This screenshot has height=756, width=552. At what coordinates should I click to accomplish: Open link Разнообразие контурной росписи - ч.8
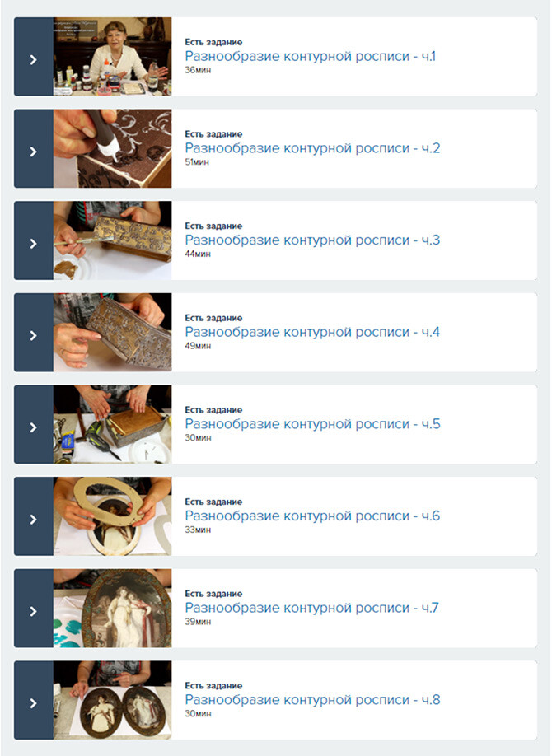coord(312,700)
